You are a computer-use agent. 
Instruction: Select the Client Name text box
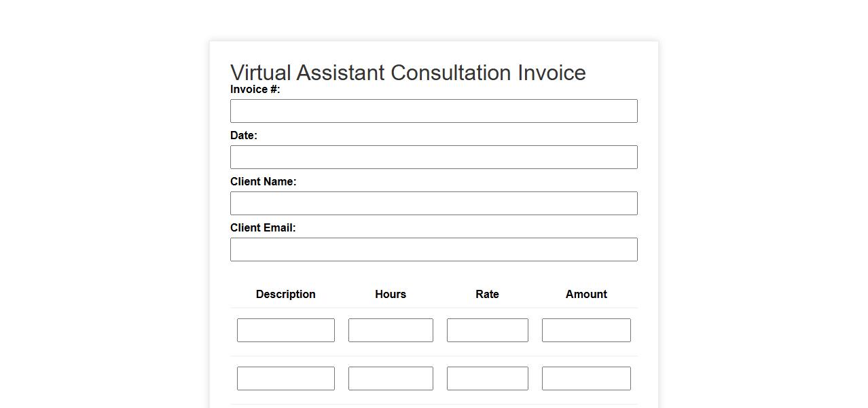tap(433, 203)
